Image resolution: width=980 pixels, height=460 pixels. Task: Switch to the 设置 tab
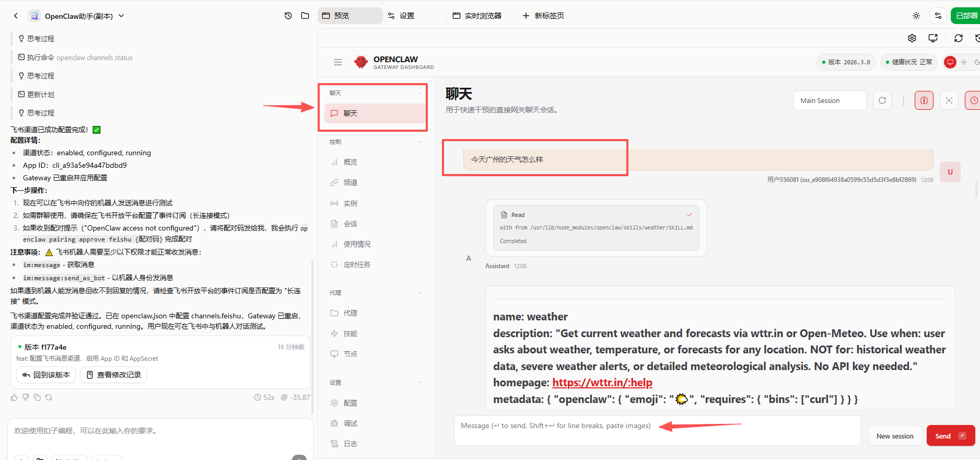tap(401, 16)
